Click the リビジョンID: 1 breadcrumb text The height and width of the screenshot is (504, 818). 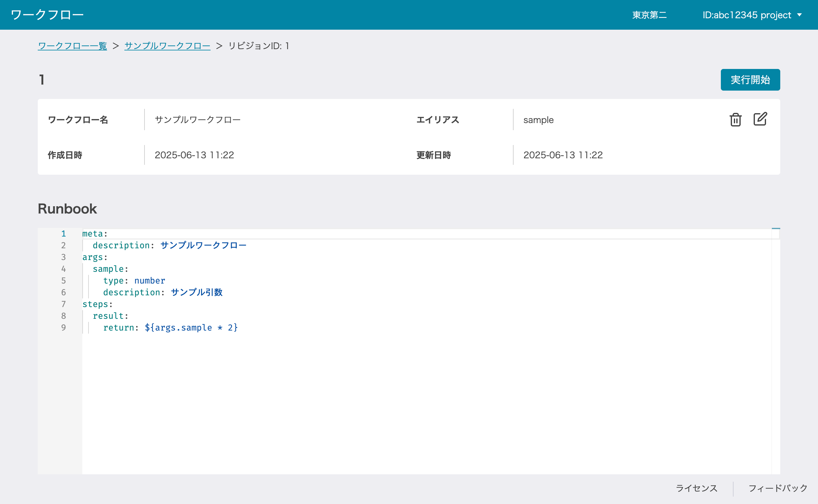point(259,46)
